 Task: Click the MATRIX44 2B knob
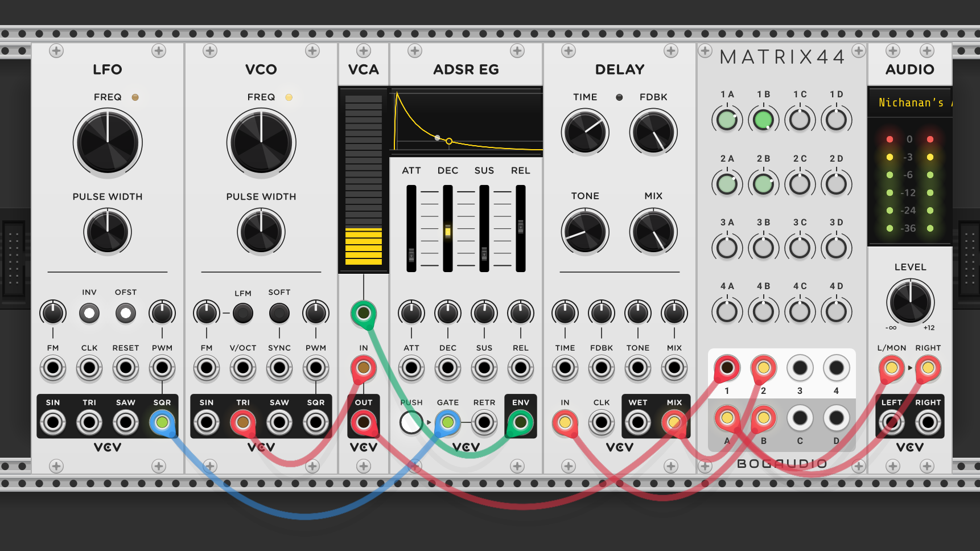coord(763,184)
